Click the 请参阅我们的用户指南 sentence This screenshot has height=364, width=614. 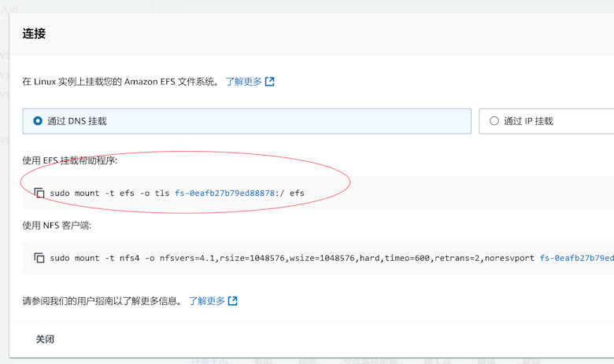click(101, 301)
